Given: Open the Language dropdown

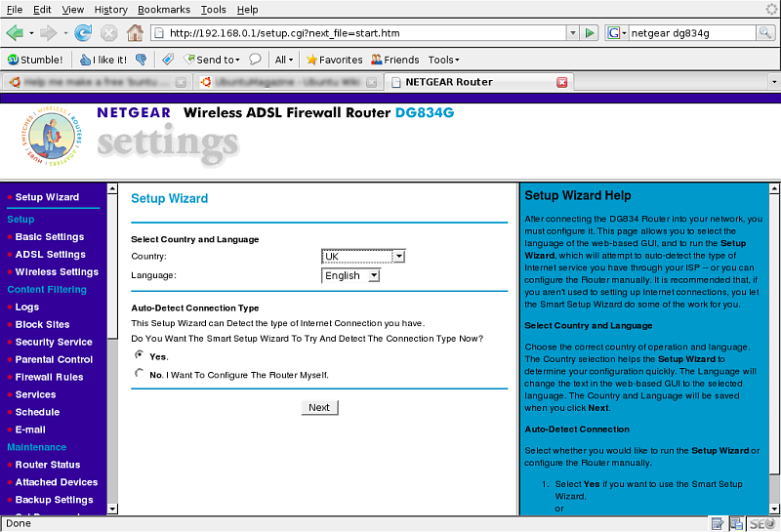Looking at the screenshot, I should click(x=350, y=275).
